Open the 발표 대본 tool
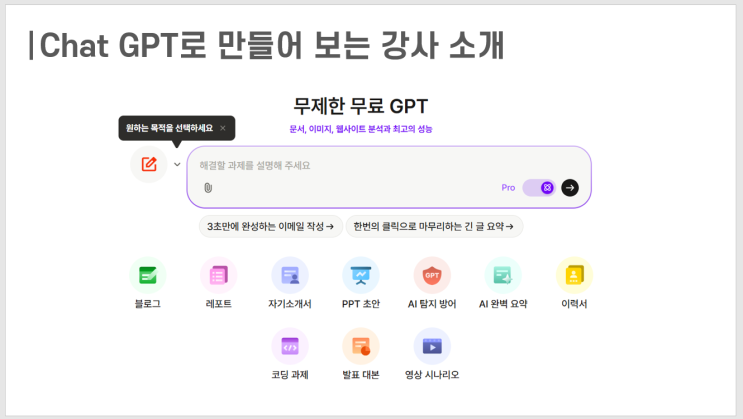Screen dimensions: 743x419 (361, 346)
